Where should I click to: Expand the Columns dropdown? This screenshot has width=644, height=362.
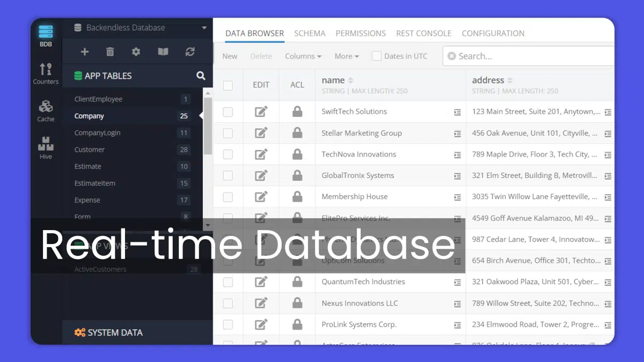303,56
